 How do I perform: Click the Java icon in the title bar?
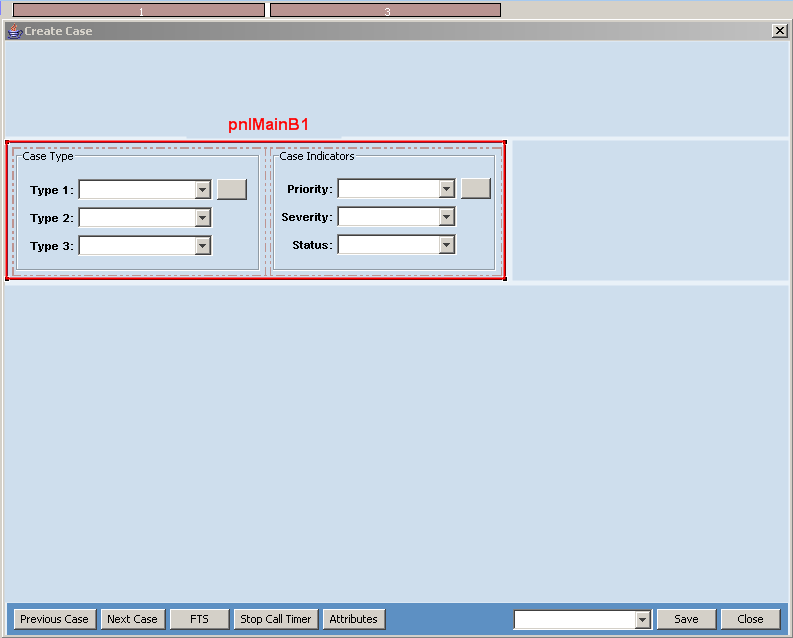coord(13,31)
